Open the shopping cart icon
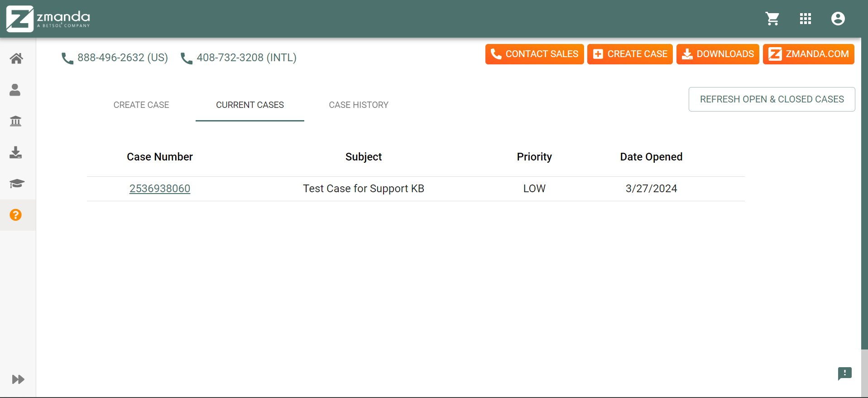The image size is (868, 398). [x=772, y=19]
